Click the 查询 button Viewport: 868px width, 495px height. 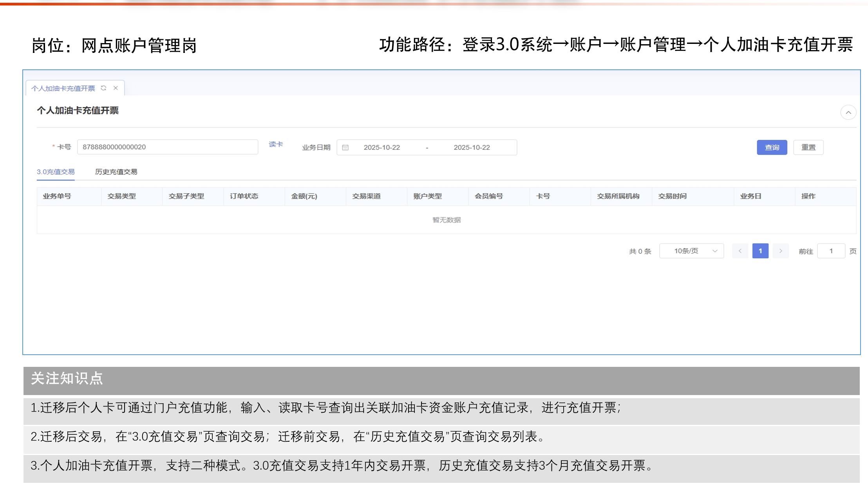tap(772, 147)
